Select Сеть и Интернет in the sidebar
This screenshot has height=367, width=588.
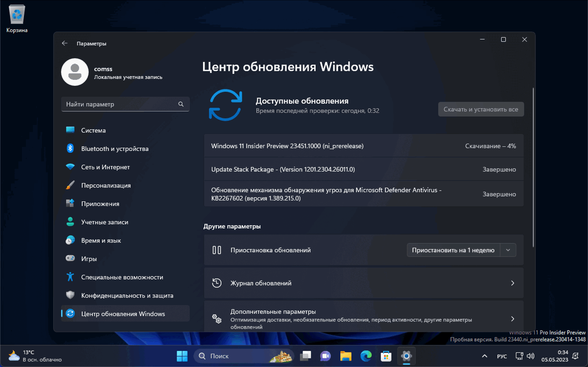coord(105,167)
